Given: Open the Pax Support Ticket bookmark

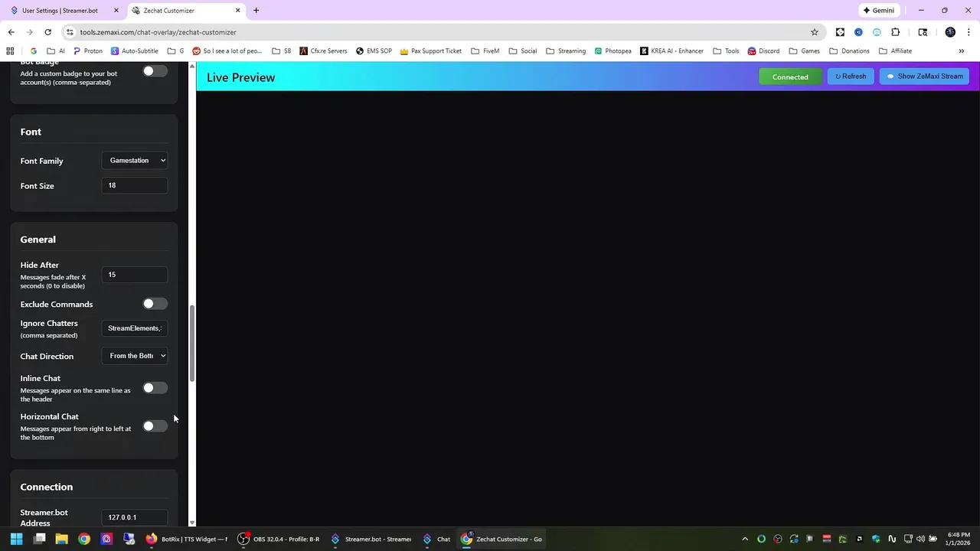Looking at the screenshot, I should click(x=431, y=51).
